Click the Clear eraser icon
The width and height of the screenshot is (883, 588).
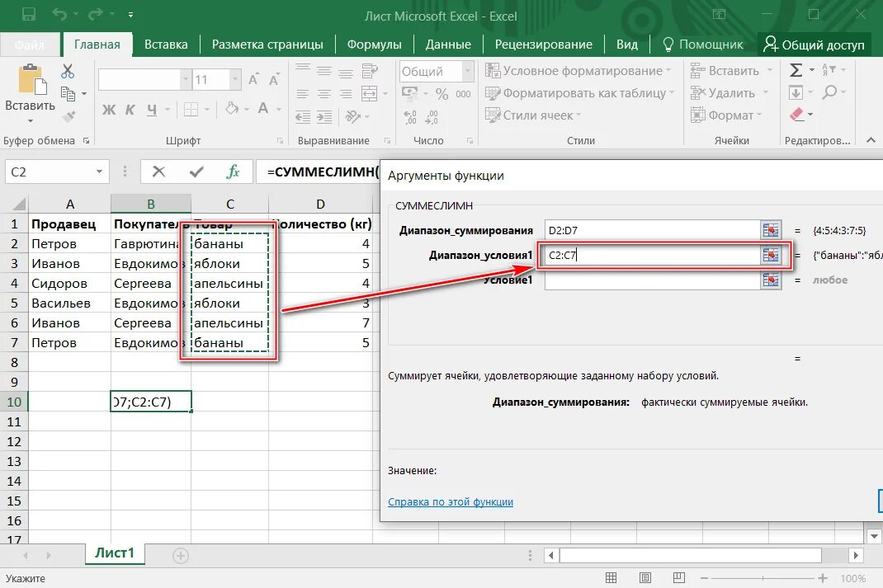[x=796, y=115]
